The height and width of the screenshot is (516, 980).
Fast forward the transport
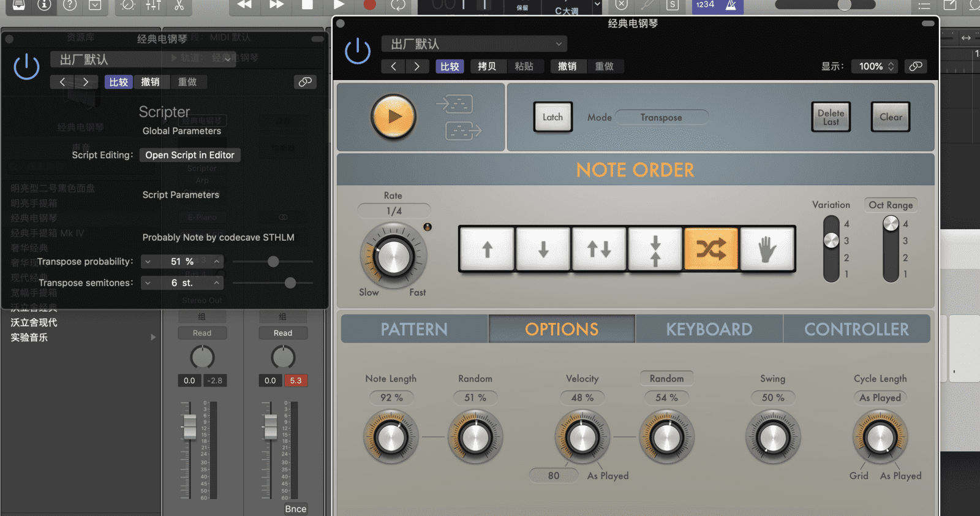tap(276, 5)
